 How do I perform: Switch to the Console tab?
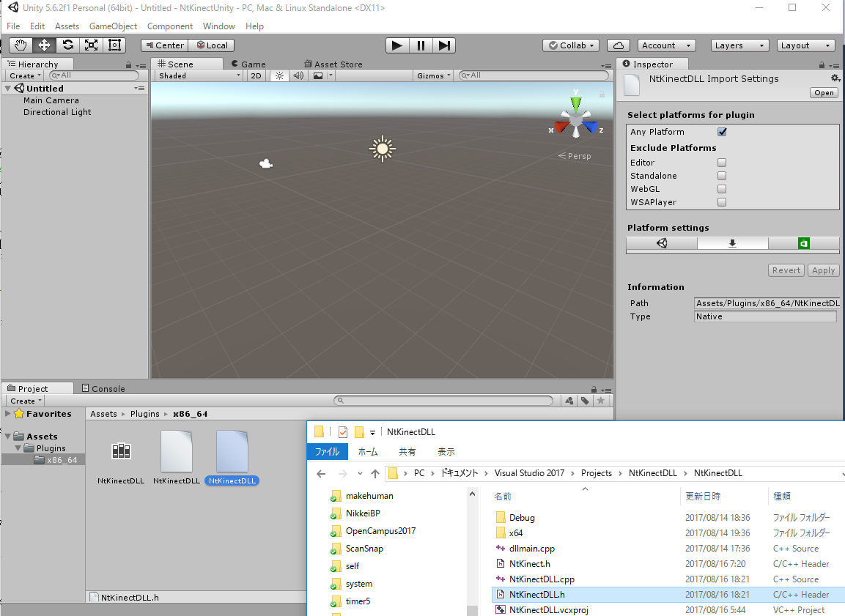tap(103, 388)
